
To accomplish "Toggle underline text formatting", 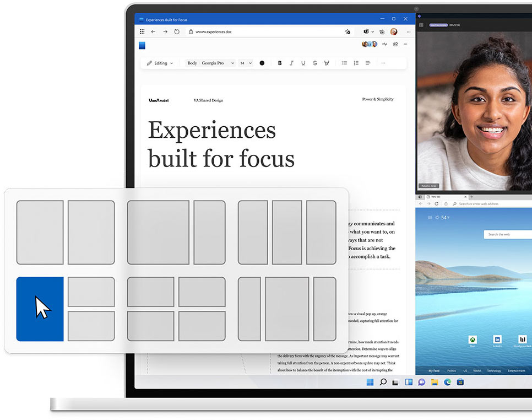I will pos(303,63).
